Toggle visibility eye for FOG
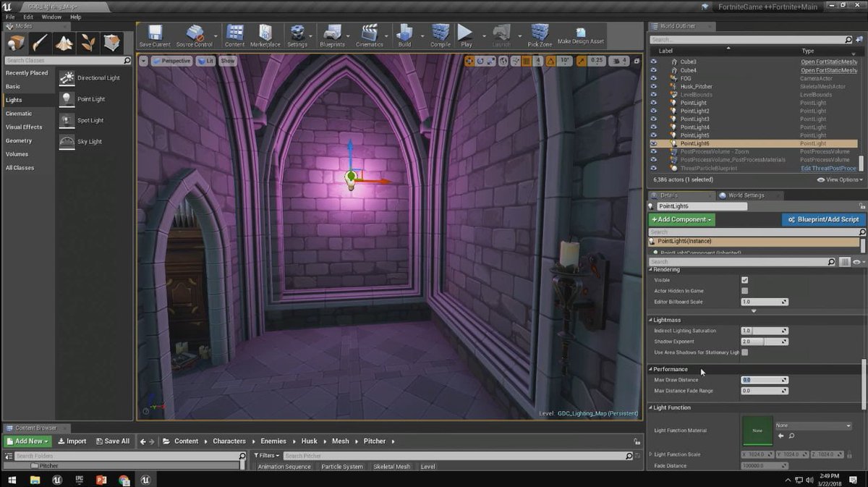The image size is (868, 487). (654, 78)
